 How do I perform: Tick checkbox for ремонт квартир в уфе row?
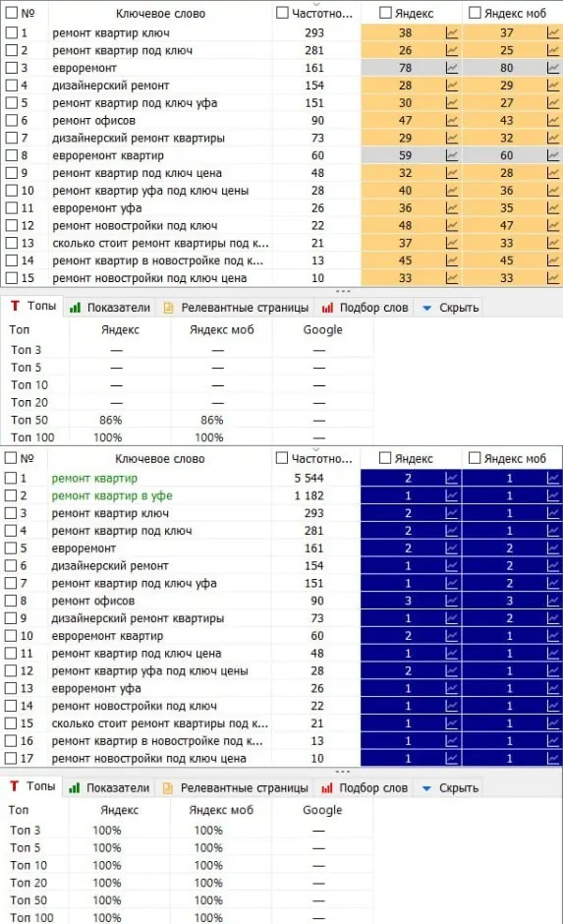tap(11, 496)
